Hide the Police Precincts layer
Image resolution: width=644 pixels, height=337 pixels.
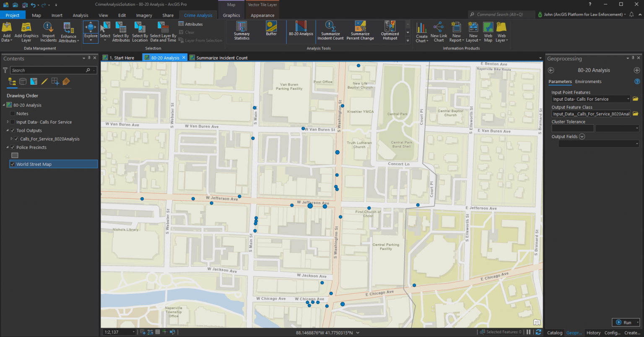tap(12, 147)
